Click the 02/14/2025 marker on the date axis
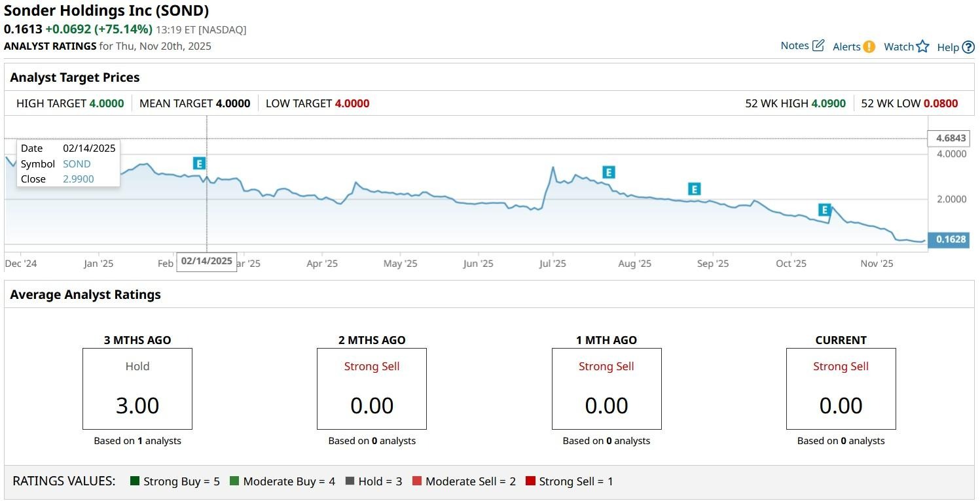The height and width of the screenshot is (501, 980). pyautogui.click(x=206, y=261)
